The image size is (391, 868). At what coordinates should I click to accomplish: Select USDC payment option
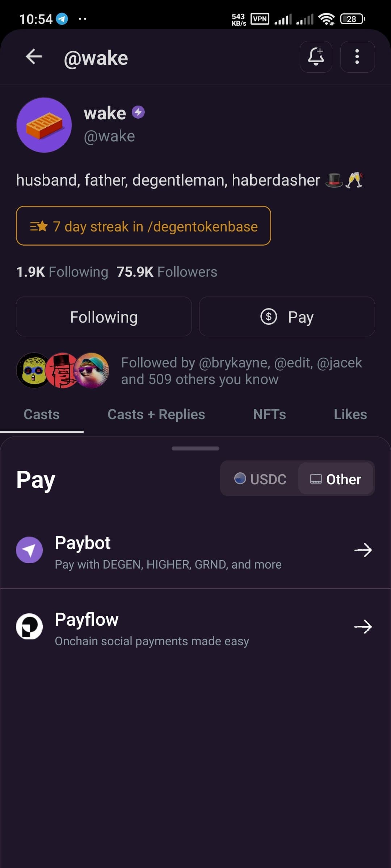click(260, 479)
